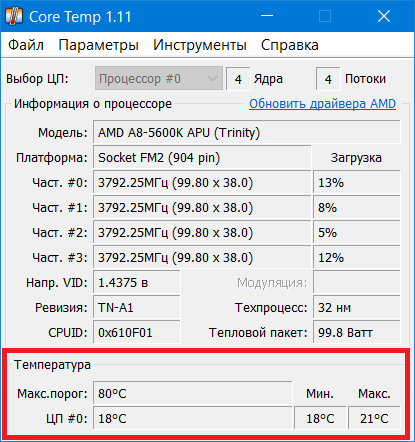Click the Core Temp thermometer app icon
The height and width of the screenshot is (442, 415).
[x=14, y=16]
